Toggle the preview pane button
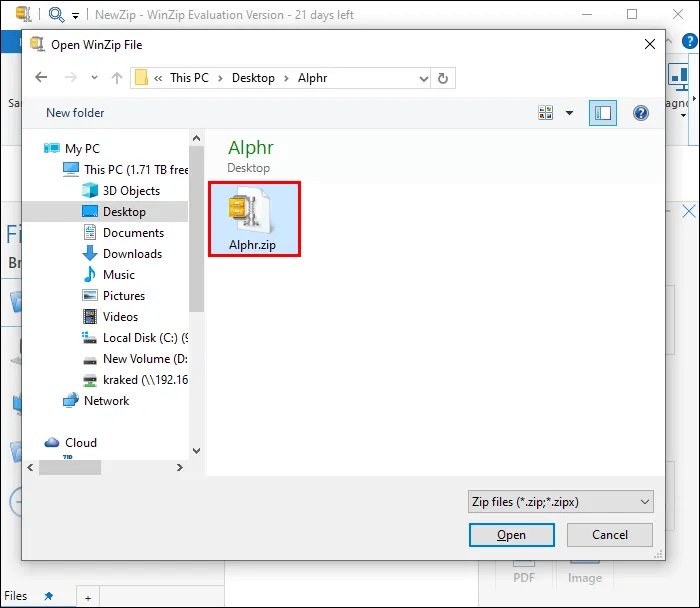700x608 pixels. [x=603, y=113]
